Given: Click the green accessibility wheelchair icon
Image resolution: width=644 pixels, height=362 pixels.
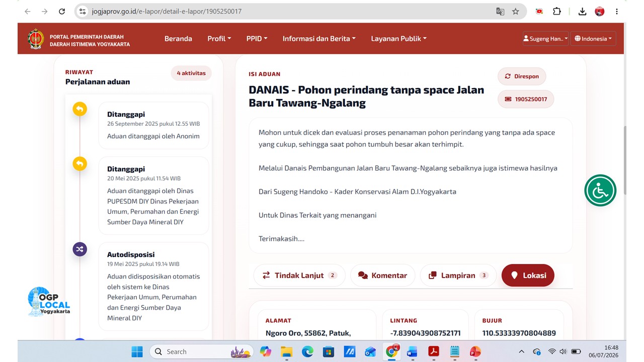Looking at the screenshot, I should coord(600,191).
